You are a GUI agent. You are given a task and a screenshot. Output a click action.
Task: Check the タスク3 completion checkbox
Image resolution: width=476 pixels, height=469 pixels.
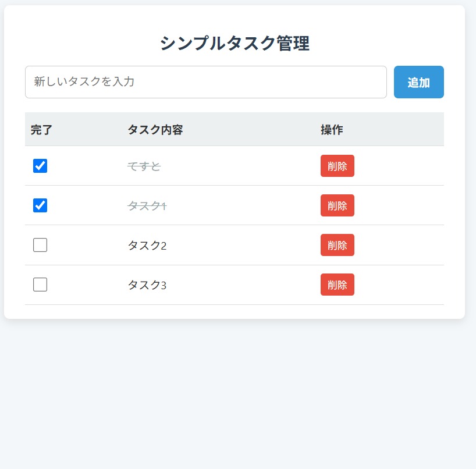[x=40, y=285]
